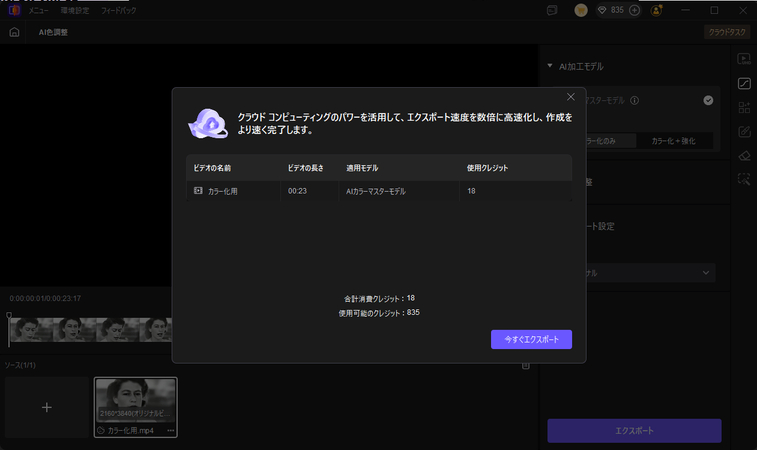The image size is (757, 450).
Task: Click the 使用可能のクレジット：835 text
Action: pyautogui.click(x=379, y=313)
